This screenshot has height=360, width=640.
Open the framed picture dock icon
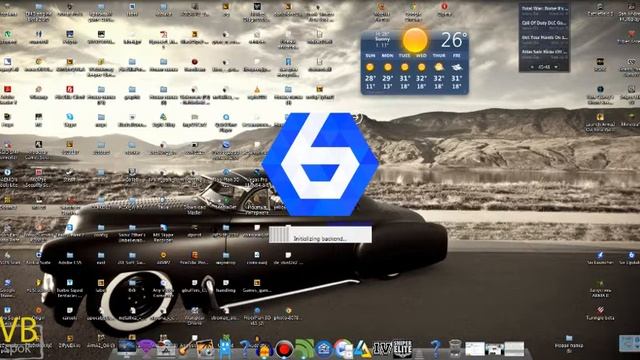[x=205, y=349]
